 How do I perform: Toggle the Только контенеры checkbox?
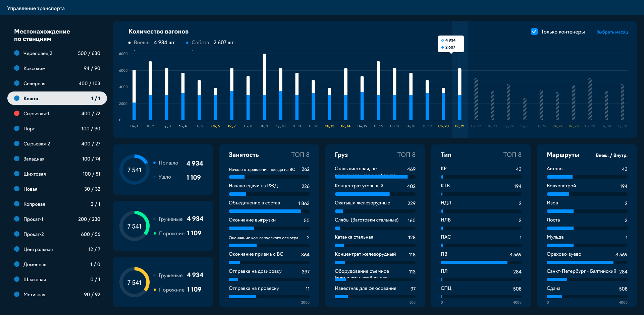534,31
